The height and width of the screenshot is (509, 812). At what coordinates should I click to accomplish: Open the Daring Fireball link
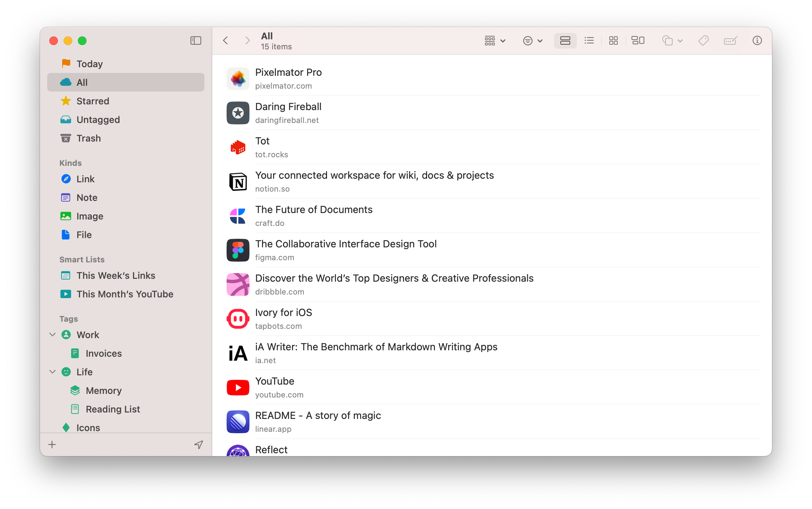click(288, 107)
